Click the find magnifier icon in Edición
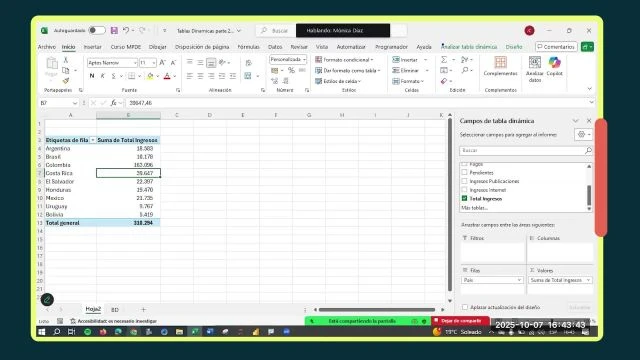The image size is (640, 360). 465,70
